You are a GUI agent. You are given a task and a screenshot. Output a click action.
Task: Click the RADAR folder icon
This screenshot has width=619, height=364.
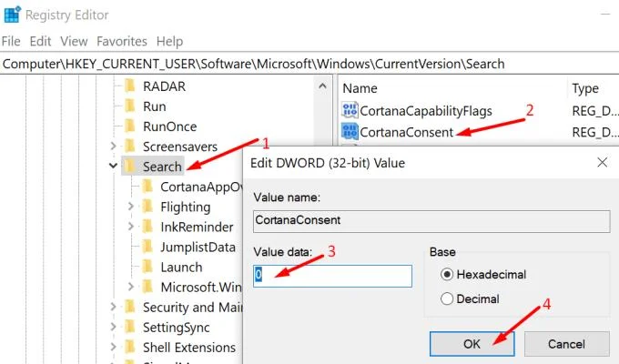(130, 86)
